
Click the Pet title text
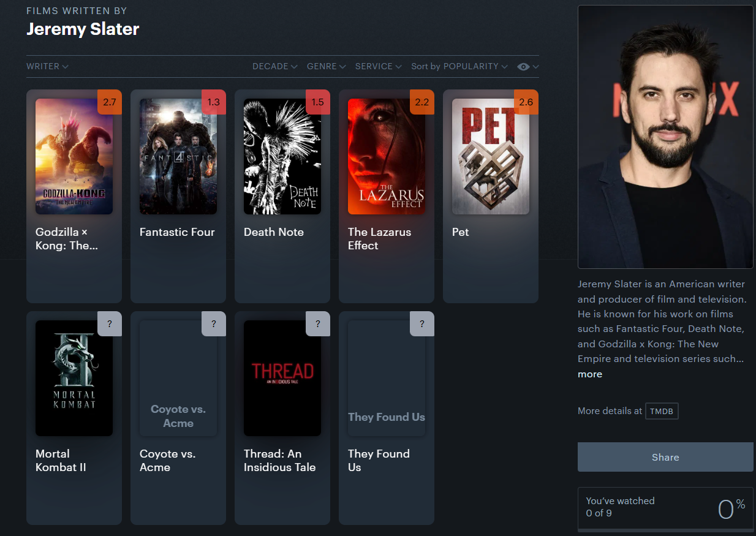[x=460, y=232]
